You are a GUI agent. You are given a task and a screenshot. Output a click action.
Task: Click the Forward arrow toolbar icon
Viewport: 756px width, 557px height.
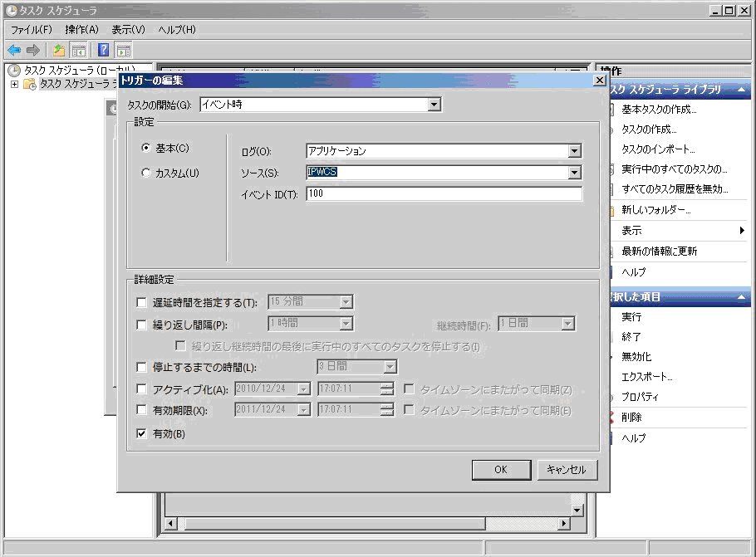32,50
